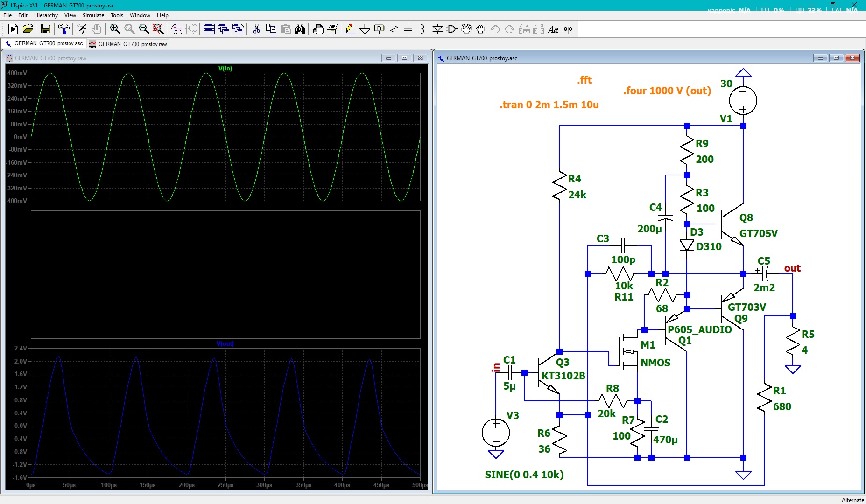Place a Capacitor from the toolbar
The width and height of the screenshot is (866, 504).
coord(408,29)
